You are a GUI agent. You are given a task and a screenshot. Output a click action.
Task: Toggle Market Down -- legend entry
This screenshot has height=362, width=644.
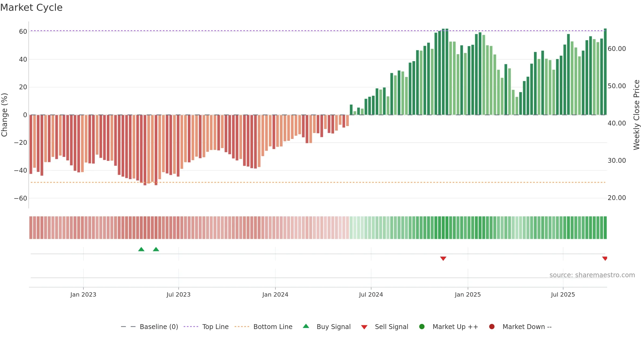520,327
